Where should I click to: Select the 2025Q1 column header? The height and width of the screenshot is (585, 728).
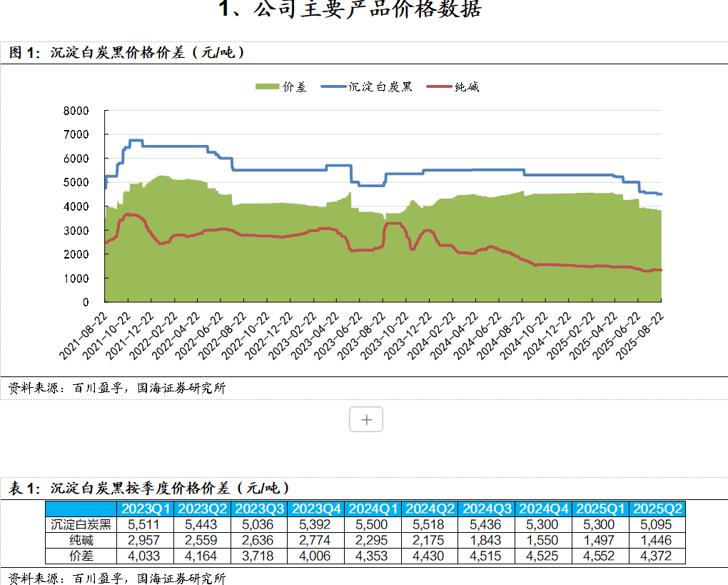pos(600,509)
